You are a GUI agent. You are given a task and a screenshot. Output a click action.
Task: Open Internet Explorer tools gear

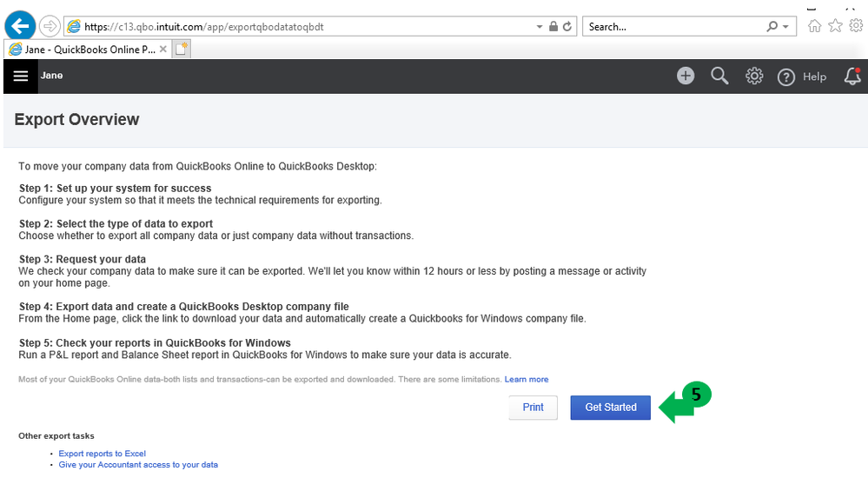point(856,26)
